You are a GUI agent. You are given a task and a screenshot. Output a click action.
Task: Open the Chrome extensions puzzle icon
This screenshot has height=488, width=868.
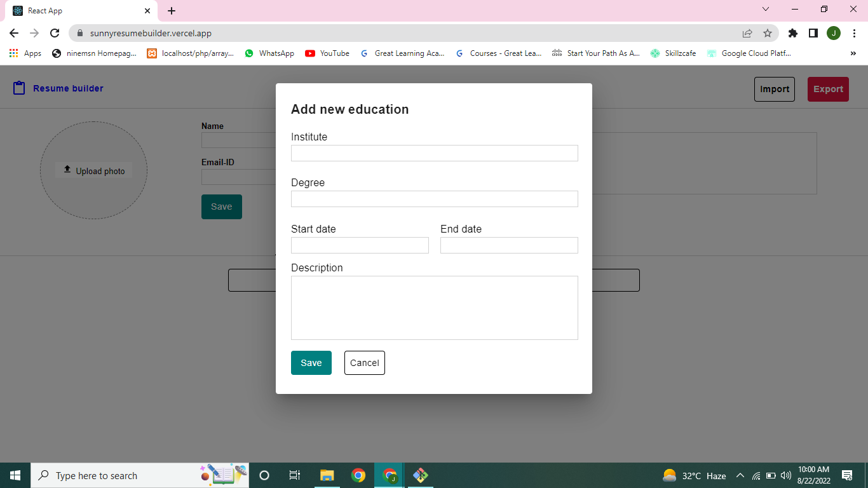coord(792,32)
